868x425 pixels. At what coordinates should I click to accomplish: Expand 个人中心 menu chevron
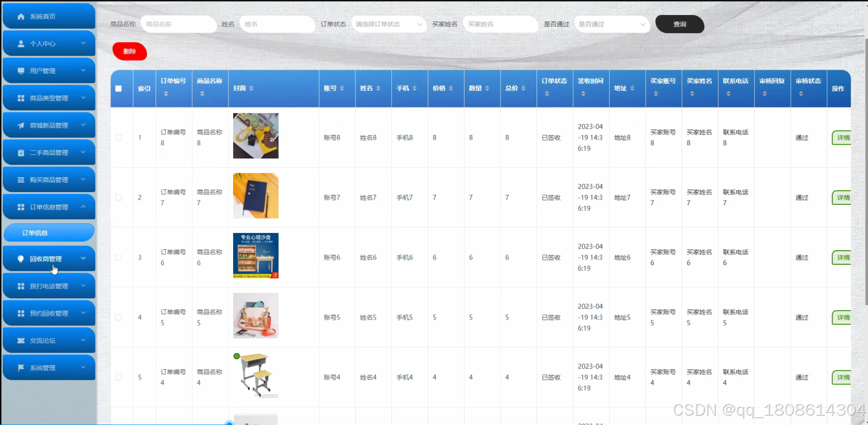[x=83, y=43]
